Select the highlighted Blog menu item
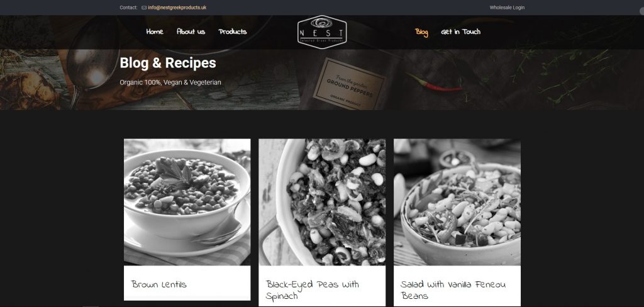The height and width of the screenshot is (307, 644). coord(421,32)
